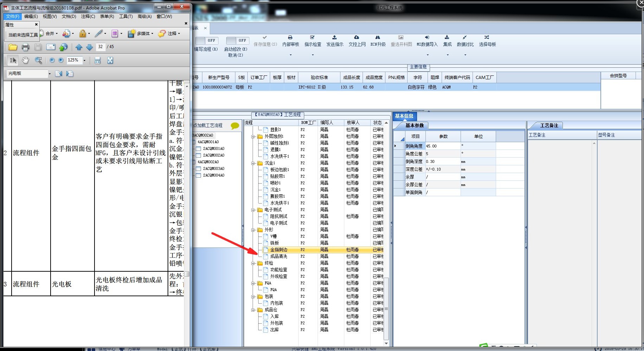Select the 金指倒边 process step
Viewport: 644px width, 351px height.
[x=279, y=250]
